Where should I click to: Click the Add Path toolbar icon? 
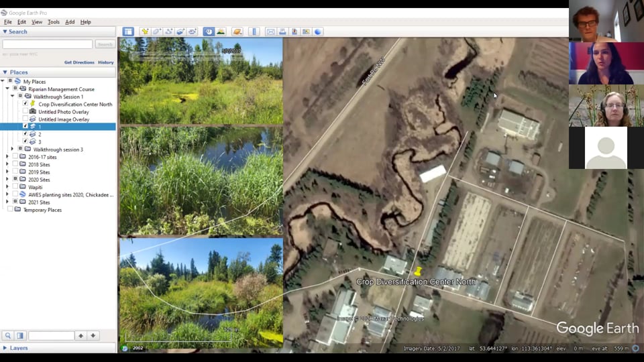point(169,32)
